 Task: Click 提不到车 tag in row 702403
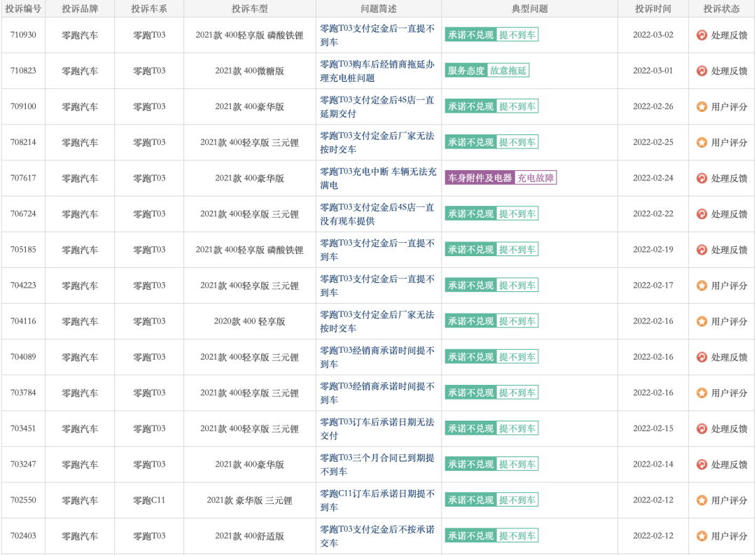(517, 535)
